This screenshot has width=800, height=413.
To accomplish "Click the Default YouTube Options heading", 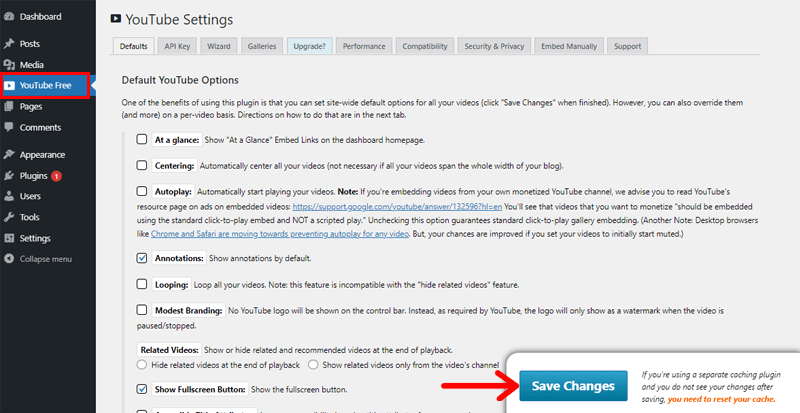I will pyautogui.click(x=180, y=80).
